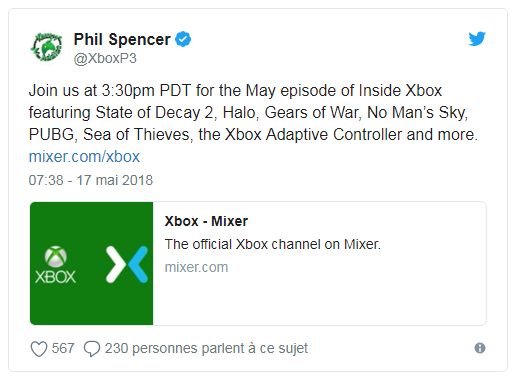Like the tweet with heart icon
Screen dimensions: 516x378
pyautogui.click(x=39, y=349)
